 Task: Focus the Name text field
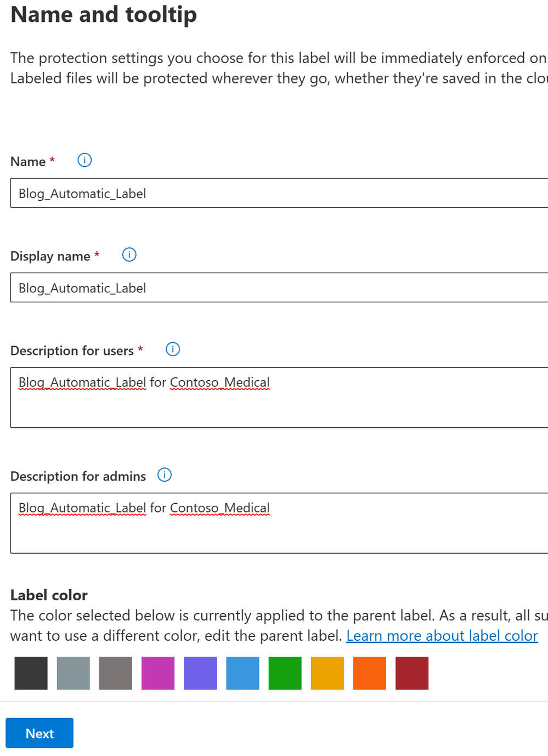279,193
